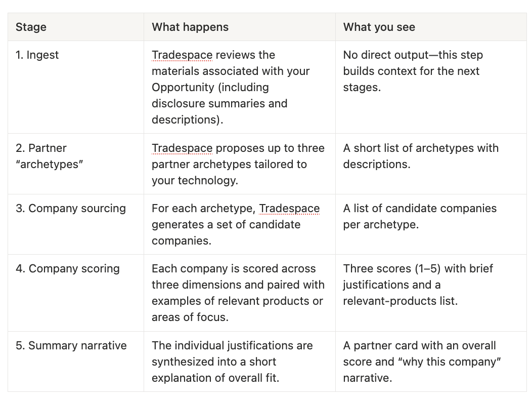
Task: Click the 3. Company sourcing cell
Action: (76, 224)
